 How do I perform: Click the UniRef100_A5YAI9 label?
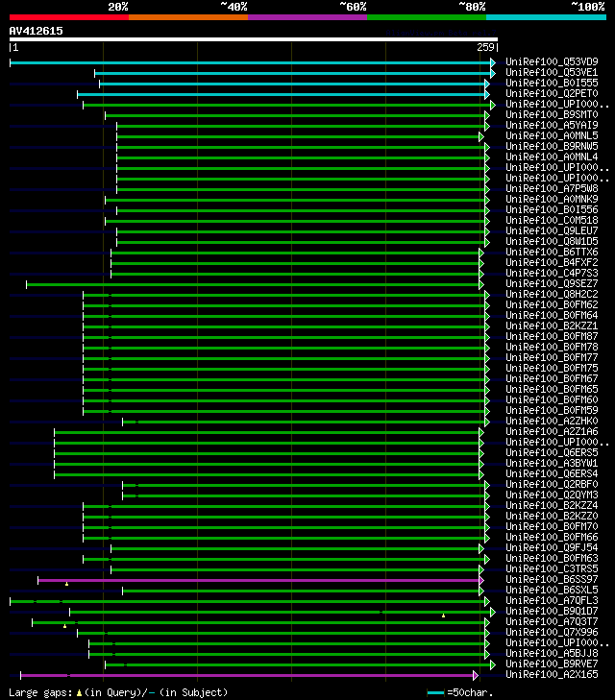click(552, 125)
